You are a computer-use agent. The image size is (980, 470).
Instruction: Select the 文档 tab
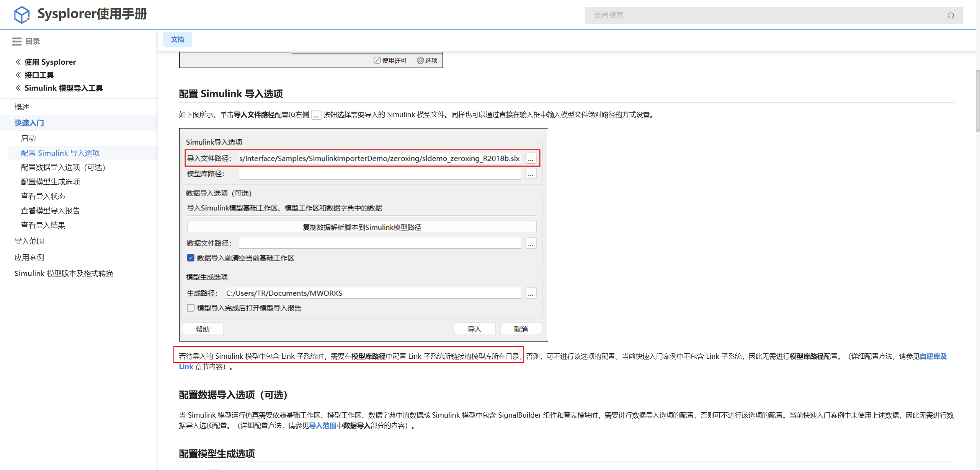tap(177, 39)
